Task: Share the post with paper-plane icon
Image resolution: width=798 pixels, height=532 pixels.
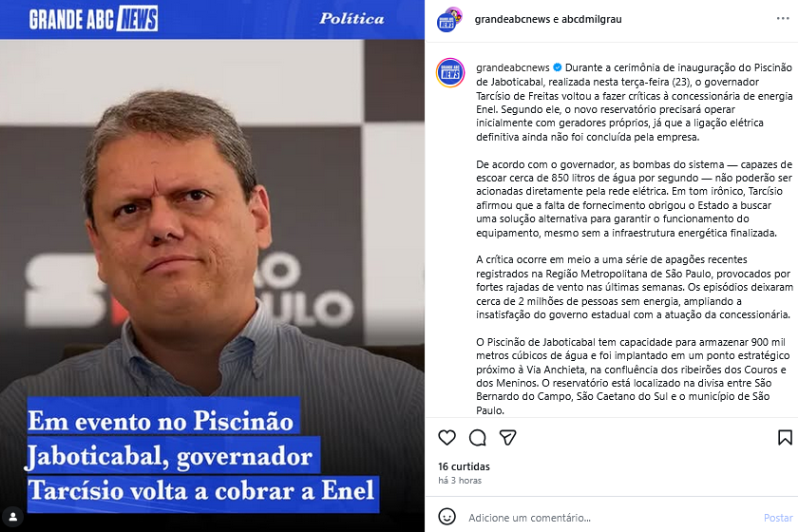Action: tap(508, 437)
